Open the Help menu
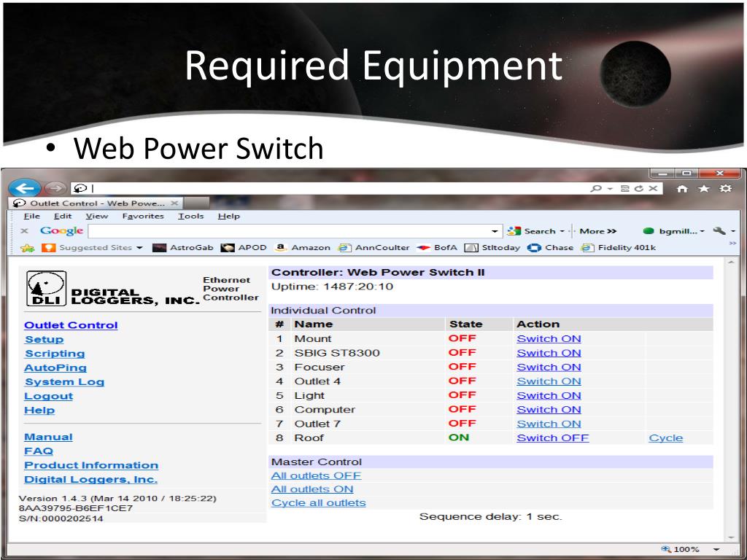Image resolution: width=747 pixels, height=560 pixels. point(228,216)
